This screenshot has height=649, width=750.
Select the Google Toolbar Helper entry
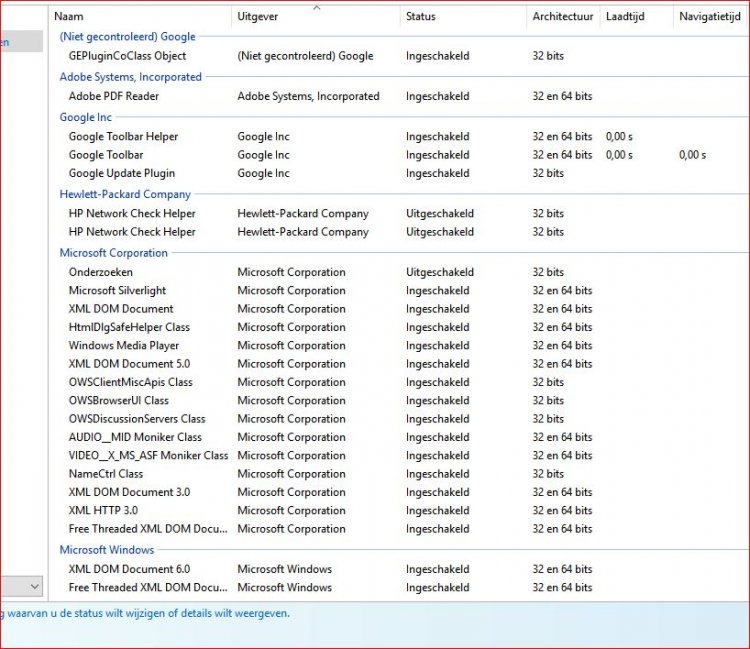tap(123, 136)
